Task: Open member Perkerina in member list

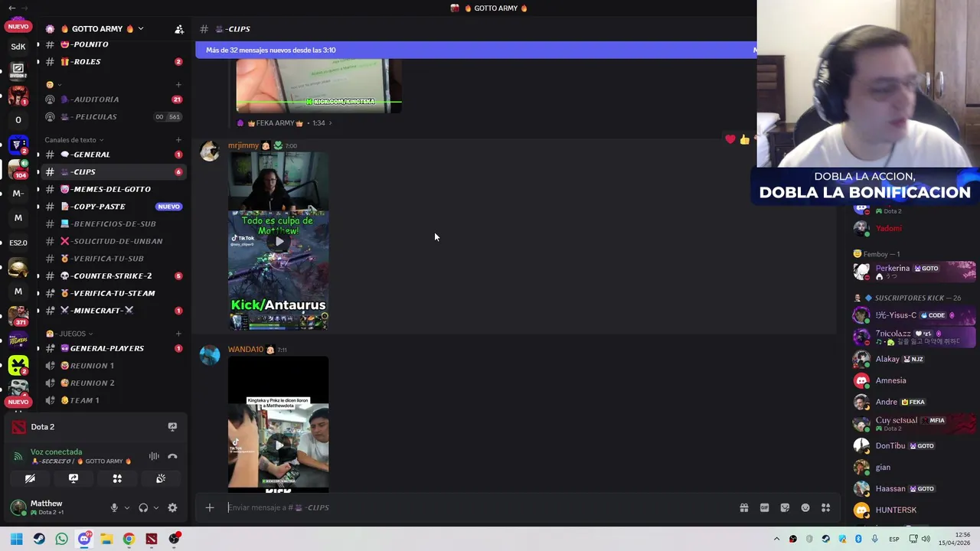Action: (x=914, y=271)
